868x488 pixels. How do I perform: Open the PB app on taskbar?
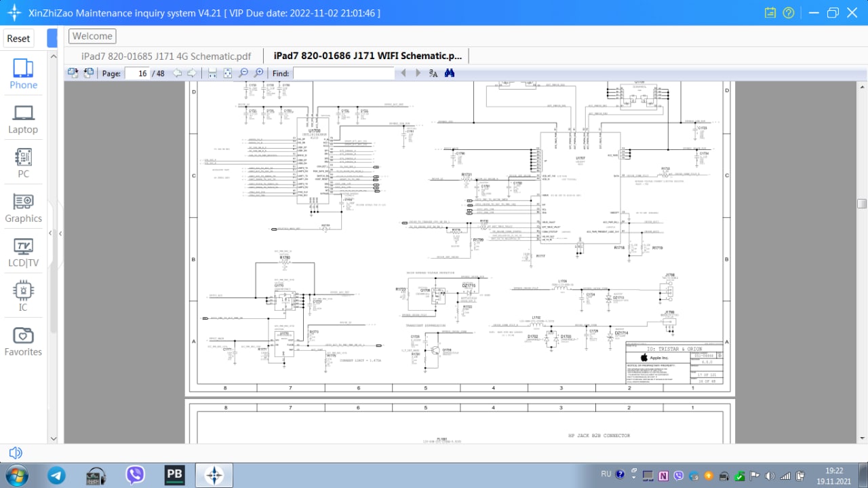pyautogui.click(x=175, y=475)
